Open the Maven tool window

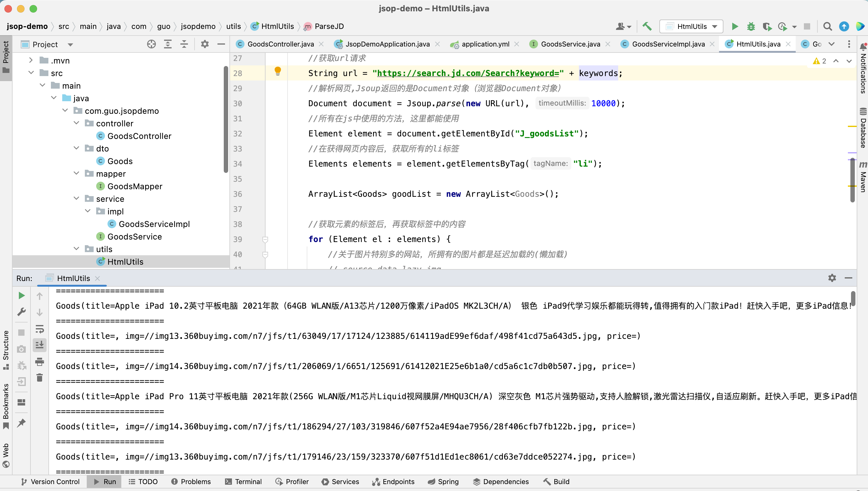pos(863,176)
